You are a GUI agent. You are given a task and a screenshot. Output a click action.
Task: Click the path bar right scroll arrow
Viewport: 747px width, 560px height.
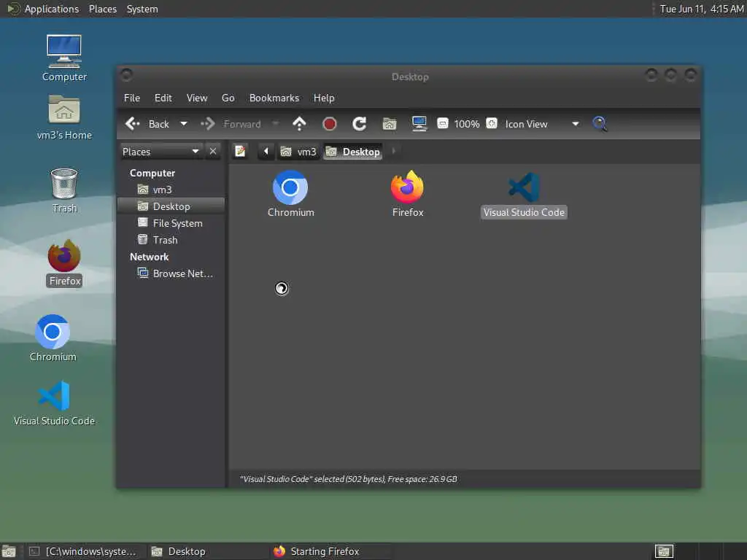coord(393,152)
